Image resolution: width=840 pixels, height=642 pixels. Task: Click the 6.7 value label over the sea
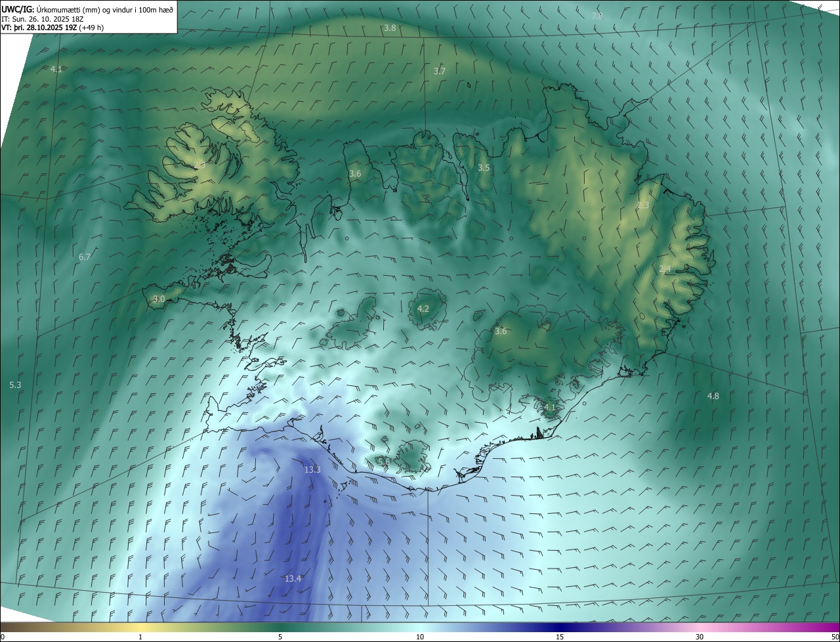click(x=85, y=257)
